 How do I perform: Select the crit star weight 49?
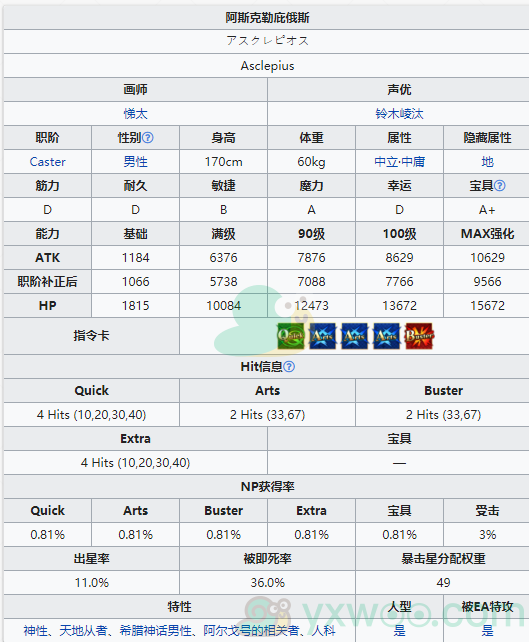pos(443,582)
